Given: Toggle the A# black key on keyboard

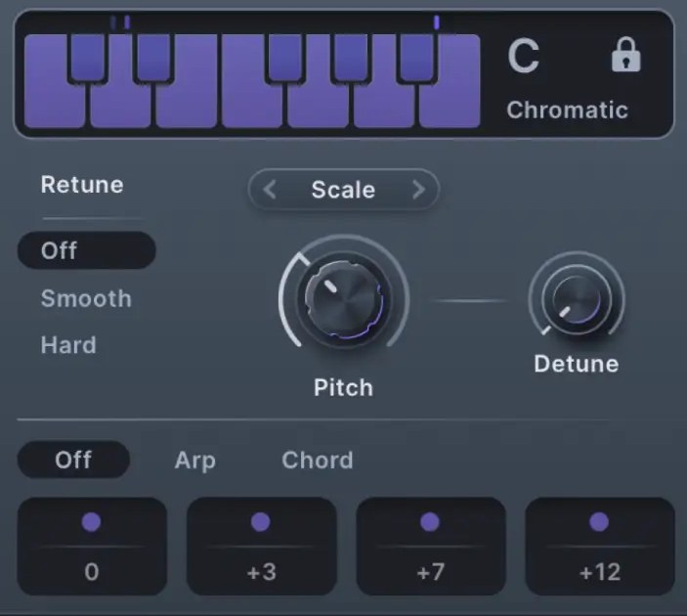Looking at the screenshot, I should click(416, 58).
